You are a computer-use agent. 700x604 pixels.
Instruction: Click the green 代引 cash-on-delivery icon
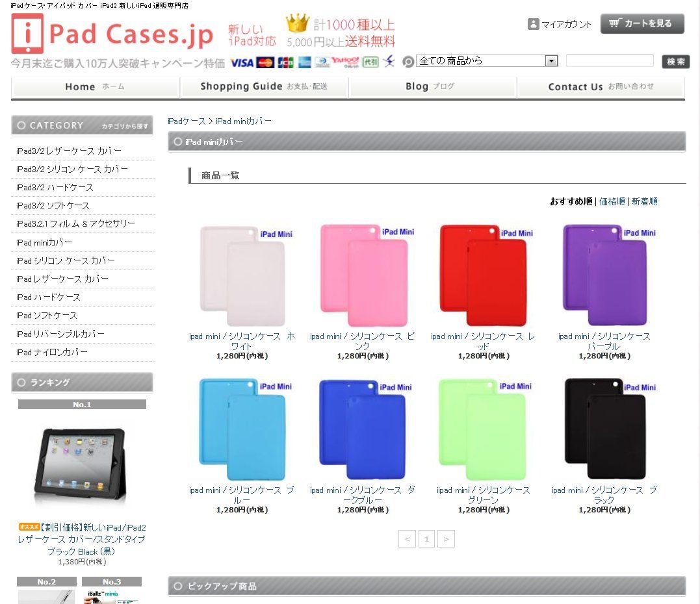pyautogui.click(x=370, y=62)
